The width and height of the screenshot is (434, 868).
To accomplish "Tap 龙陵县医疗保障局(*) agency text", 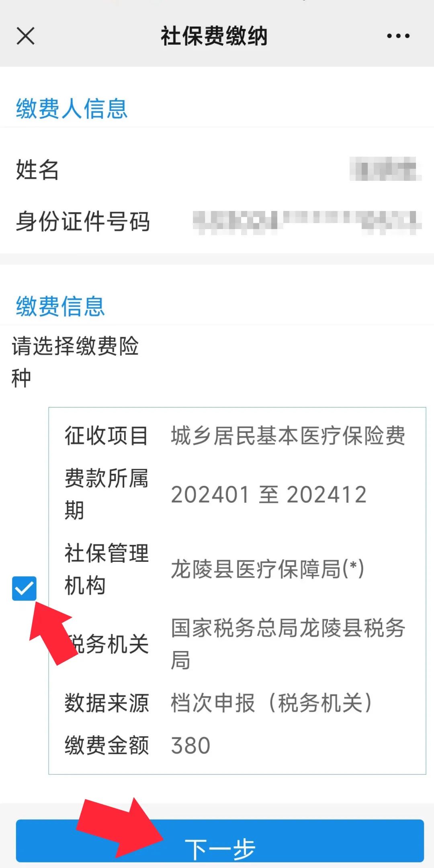I will click(x=268, y=569).
